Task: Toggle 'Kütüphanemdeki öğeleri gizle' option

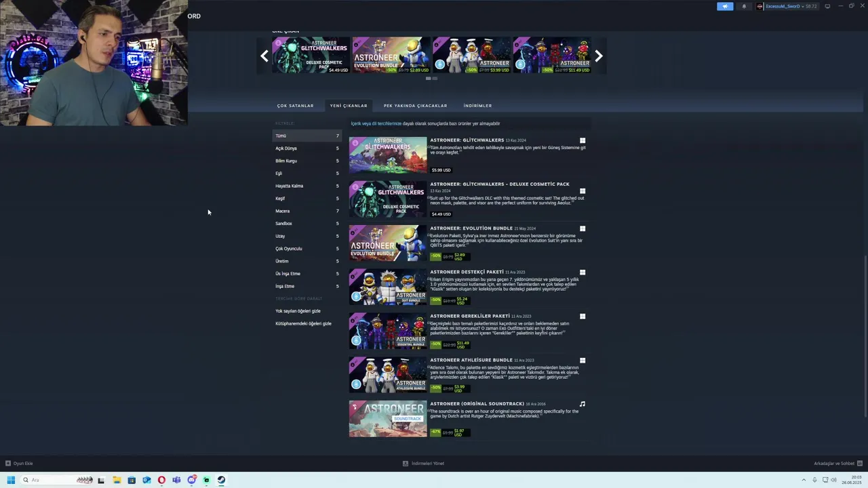Action: (x=303, y=323)
